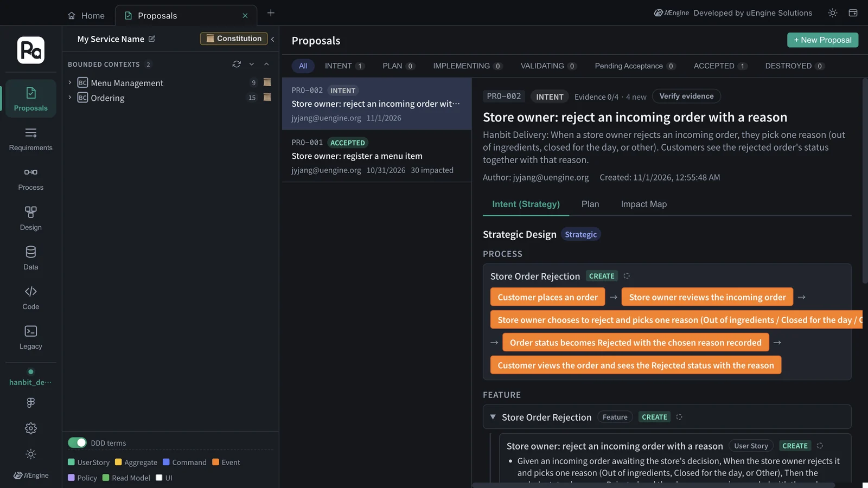Viewport: 868px width, 488px height.
Task: Filter proposals by ACCEPTED
Action: 720,66
